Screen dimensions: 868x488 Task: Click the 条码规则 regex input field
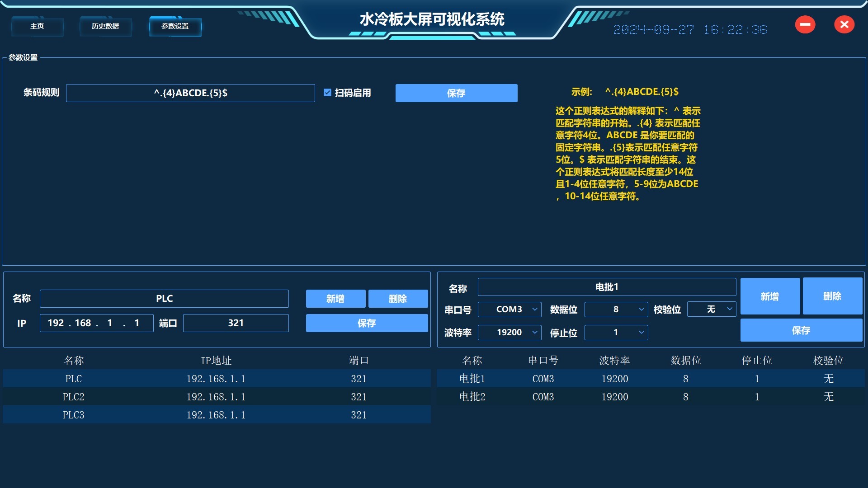(x=190, y=93)
